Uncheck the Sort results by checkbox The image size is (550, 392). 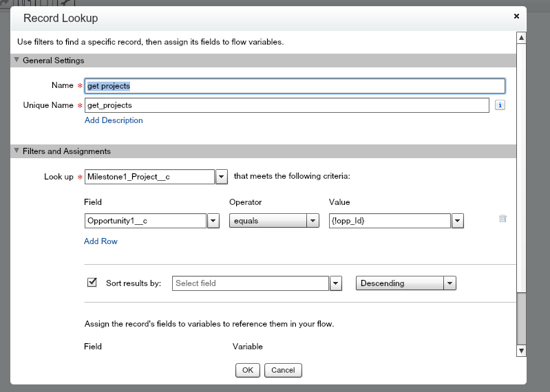[x=92, y=283]
